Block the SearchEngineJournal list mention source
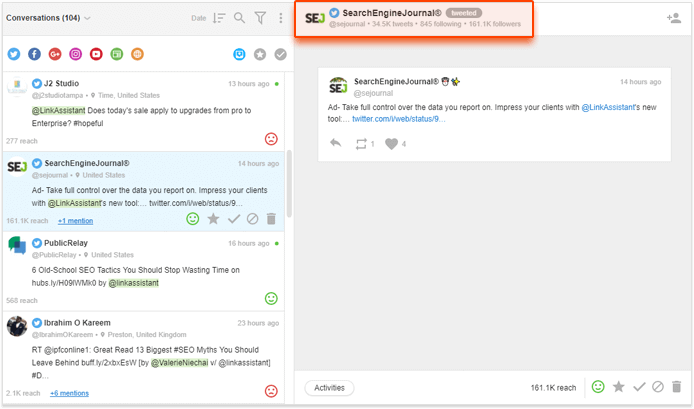 [253, 219]
